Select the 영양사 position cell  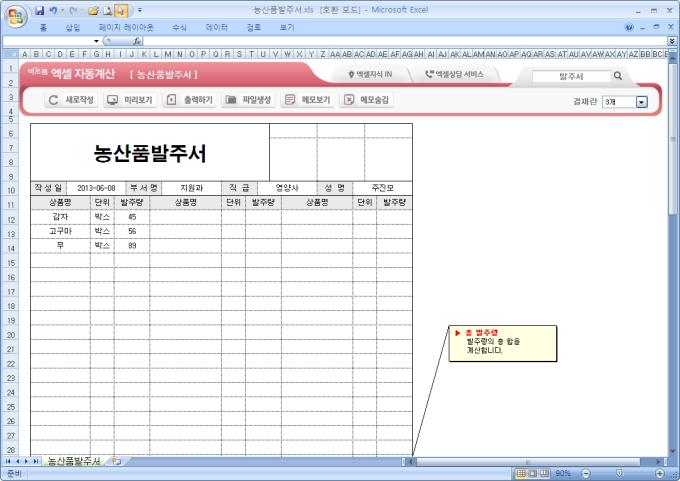287,188
